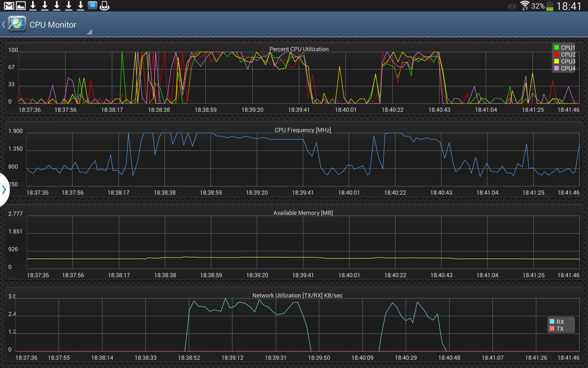Select the purple CPU4 legend swatch
Image resolution: width=588 pixels, height=368 pixels.
coord(556,68)
